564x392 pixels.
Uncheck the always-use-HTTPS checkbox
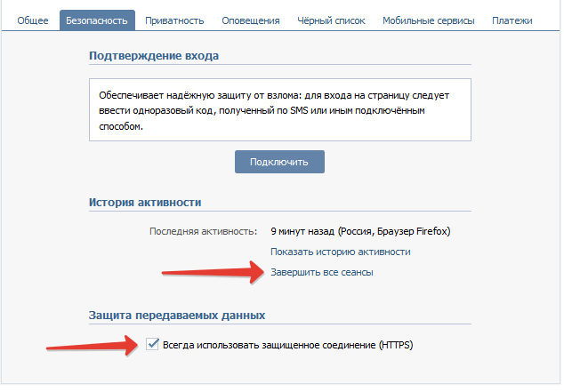[x=152, y=345]
